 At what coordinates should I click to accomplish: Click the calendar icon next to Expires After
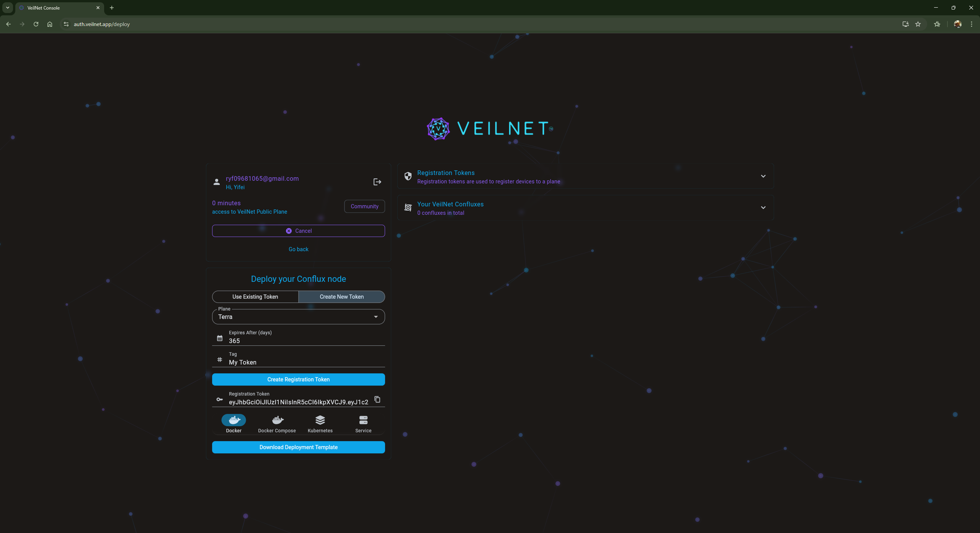click(x=219, y=338)
